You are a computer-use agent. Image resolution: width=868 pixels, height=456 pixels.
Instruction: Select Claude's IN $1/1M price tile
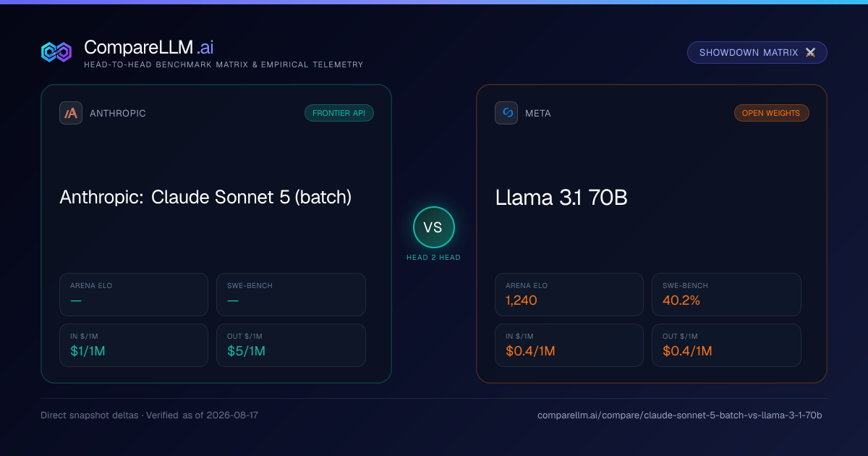click(133, 345)
